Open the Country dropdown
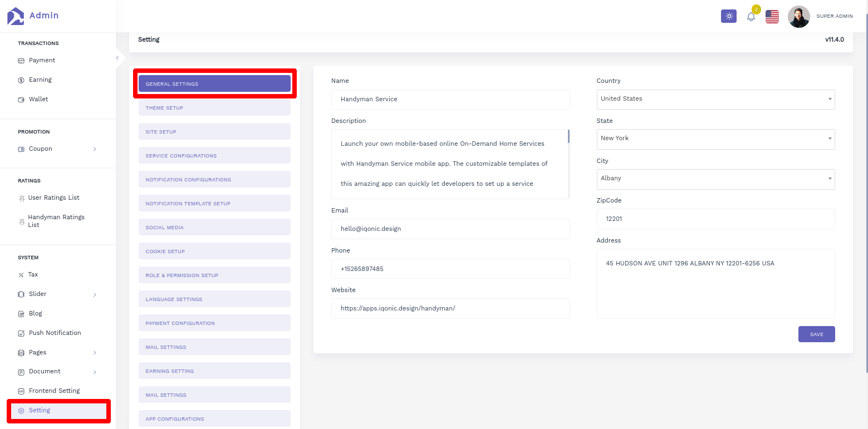 (715, 99)
